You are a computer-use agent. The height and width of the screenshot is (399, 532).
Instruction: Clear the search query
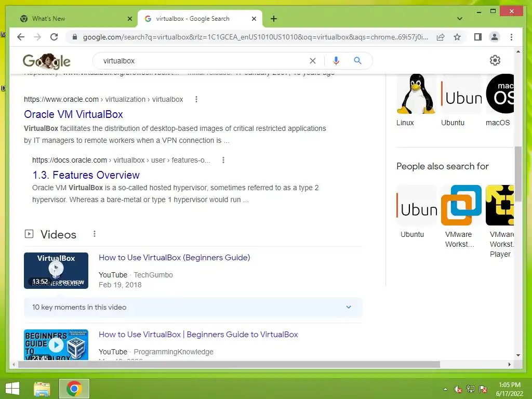click(x=312, y=61)
